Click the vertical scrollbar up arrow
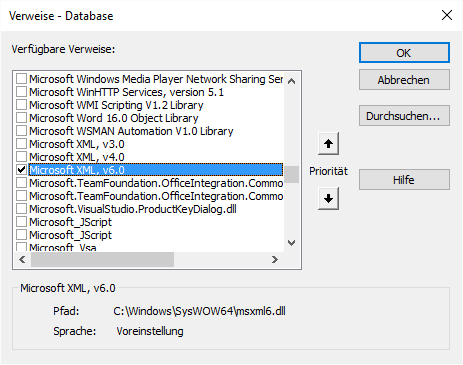Screen dimensions: 463x365 pos(292,81)
